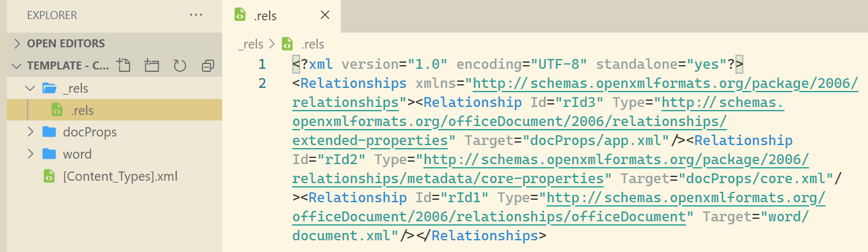The width and height of the screenshot is (868, 252).
Task: Click the XML file icon on the .rels tab
Action: pyautogui.click(x=241, y=15)
